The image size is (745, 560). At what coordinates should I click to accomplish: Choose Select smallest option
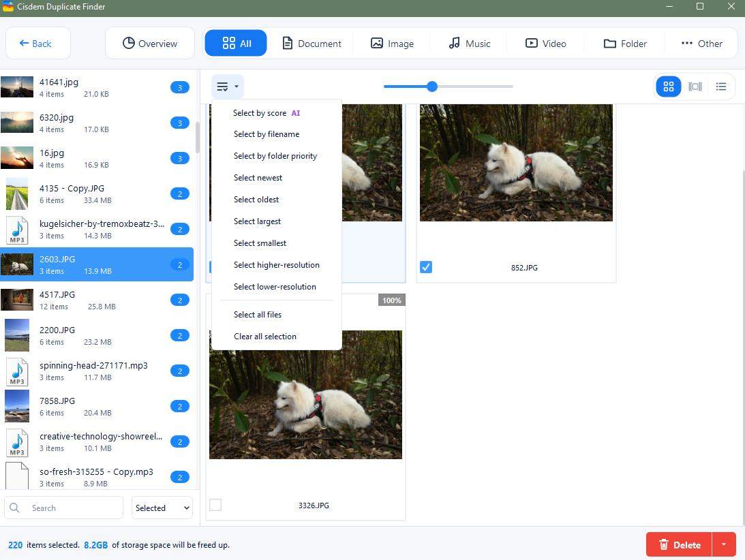coord(260,243)
